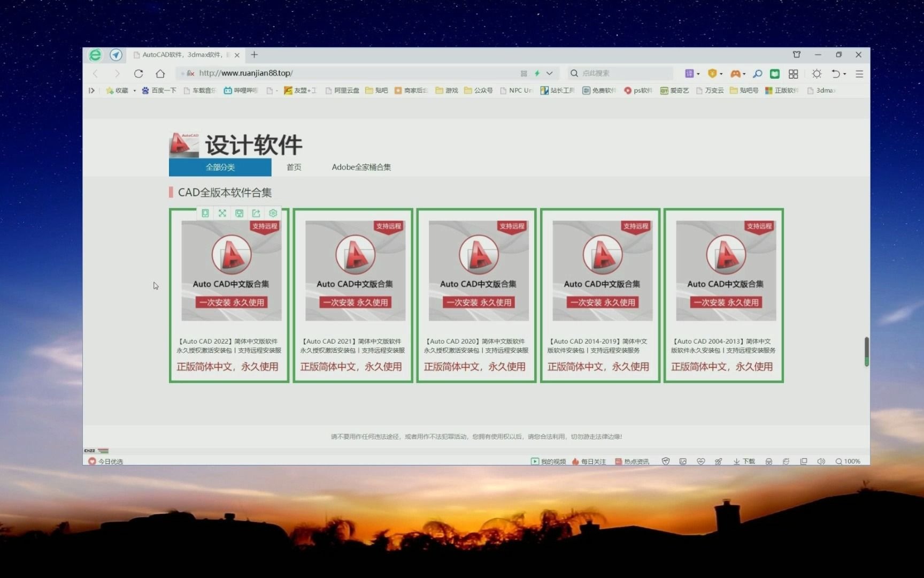Image resolution: width=924 pixels, height=578 pixels.
Task: Click the gear icon on the card hover toolbar
Action: 273,213
